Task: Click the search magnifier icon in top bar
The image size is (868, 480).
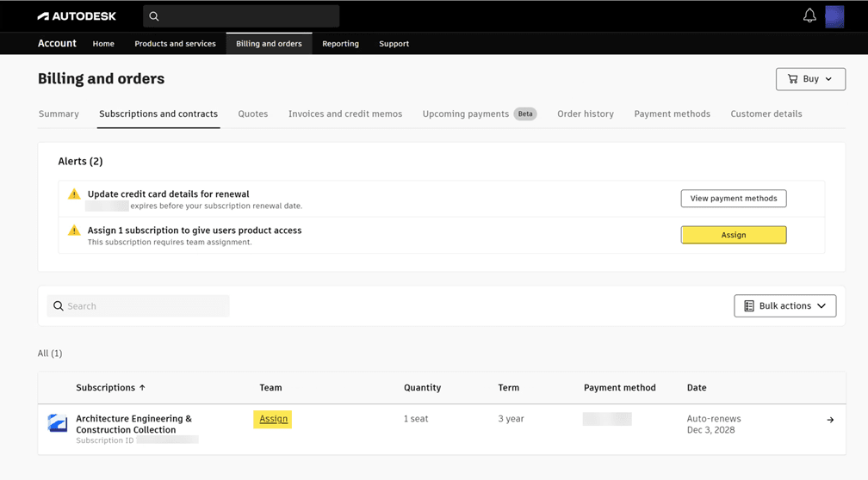Action: coord(154,16)
